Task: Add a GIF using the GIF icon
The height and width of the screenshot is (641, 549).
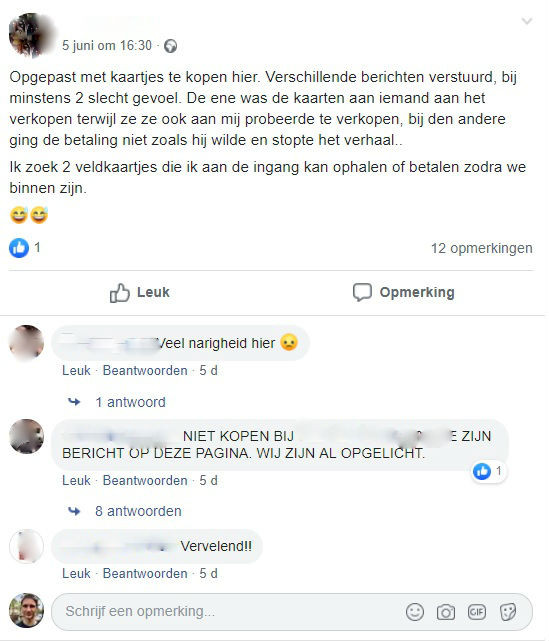Action: 477,612
